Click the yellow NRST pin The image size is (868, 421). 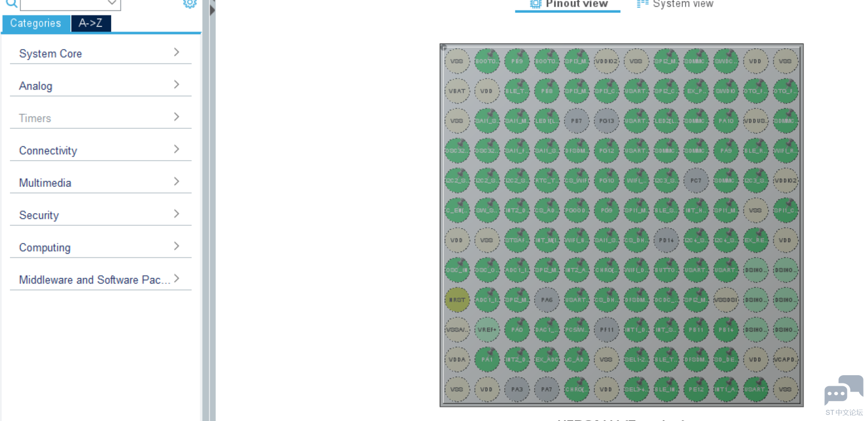[x=457, y=300]
